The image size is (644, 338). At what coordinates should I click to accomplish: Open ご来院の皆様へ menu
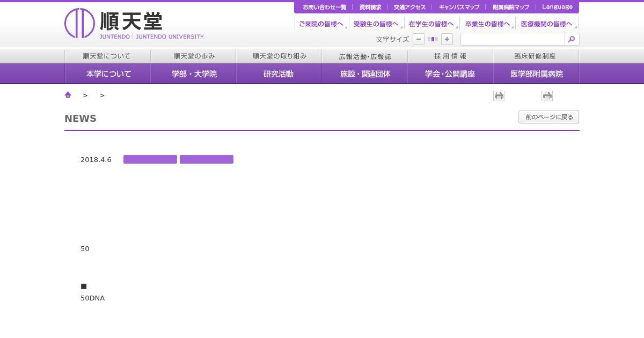(321, 24)
